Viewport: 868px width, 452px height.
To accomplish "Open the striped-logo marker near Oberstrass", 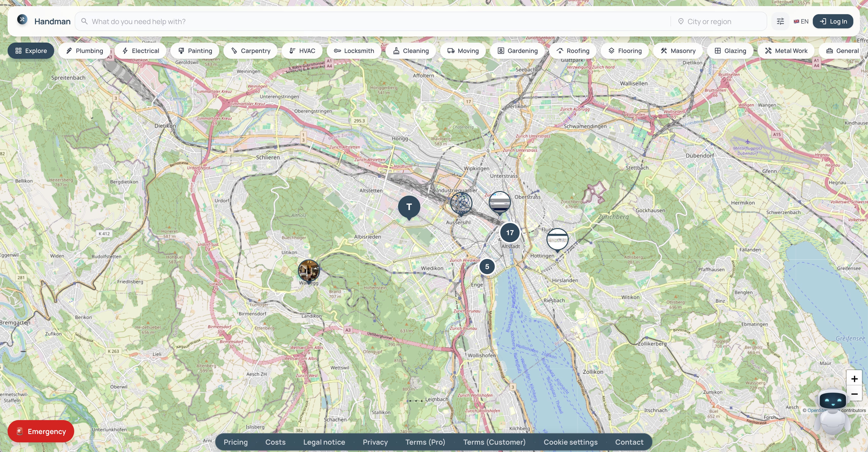I will 500,202.
